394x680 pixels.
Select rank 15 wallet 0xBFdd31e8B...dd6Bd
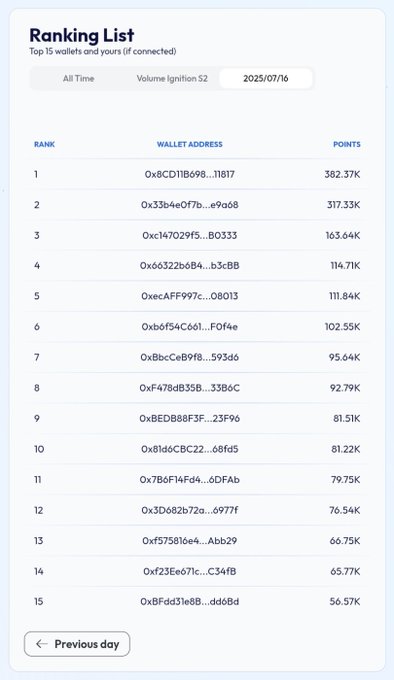[x=190, y=602]
